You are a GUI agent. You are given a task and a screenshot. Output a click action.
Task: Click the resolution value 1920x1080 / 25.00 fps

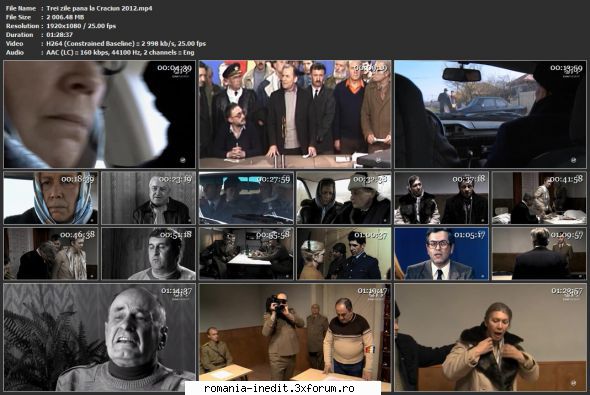point(81,26)
